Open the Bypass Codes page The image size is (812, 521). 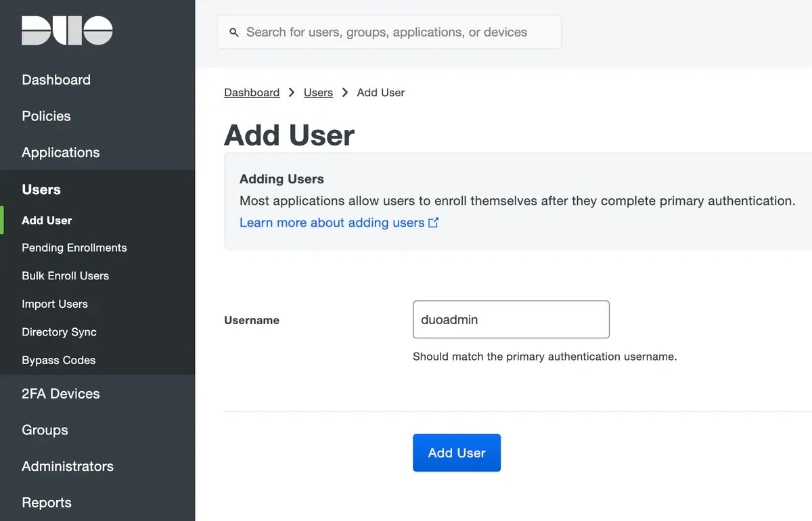click(58, 360)
